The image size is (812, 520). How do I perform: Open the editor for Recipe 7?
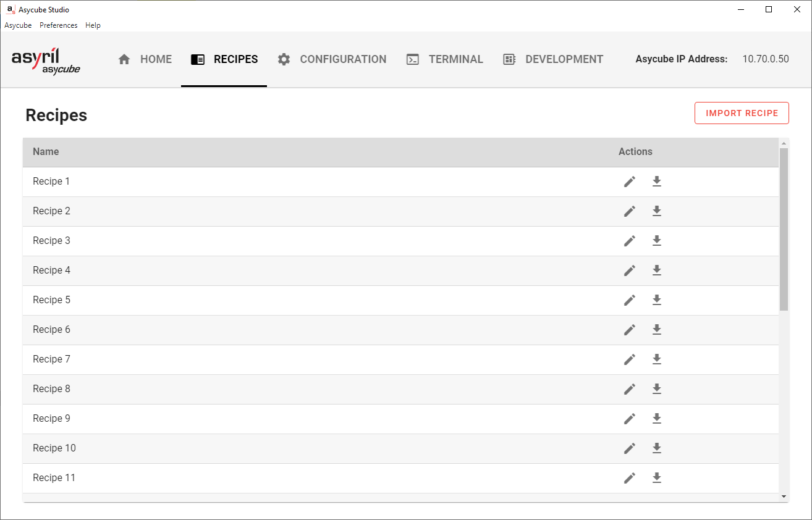pyautogui.click(x=630, y=359)
